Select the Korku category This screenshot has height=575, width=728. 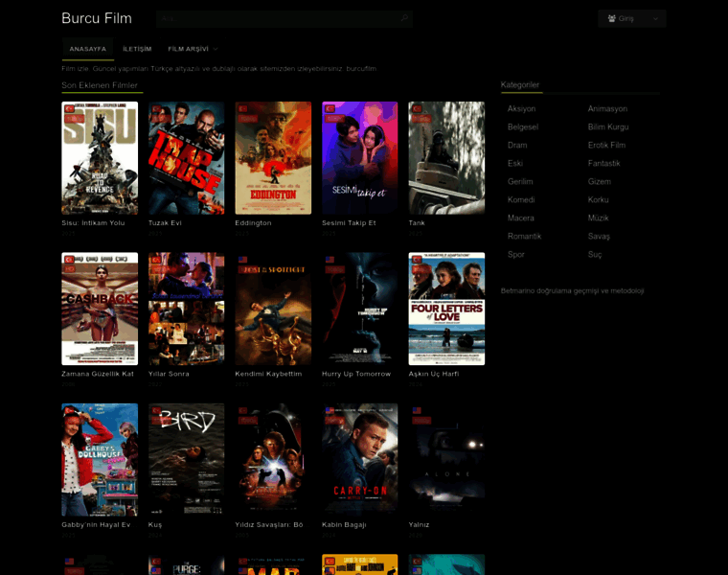(x=598, y=199)
